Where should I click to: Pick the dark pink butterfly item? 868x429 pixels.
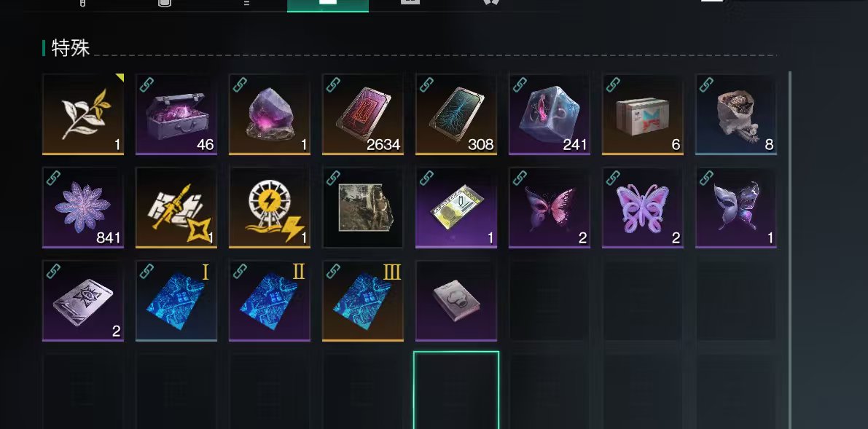click(550, 208)
